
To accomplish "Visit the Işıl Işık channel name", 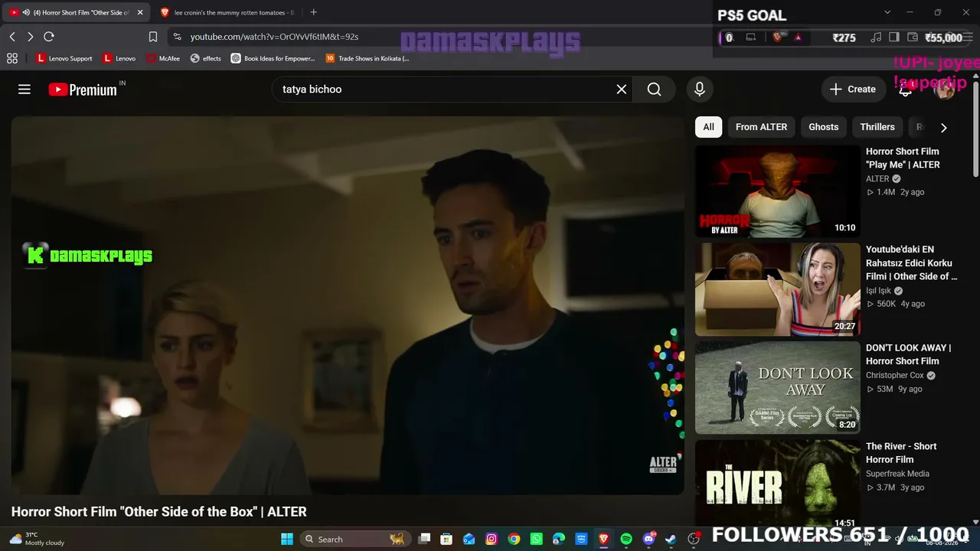I will click(x=878, y=291).
